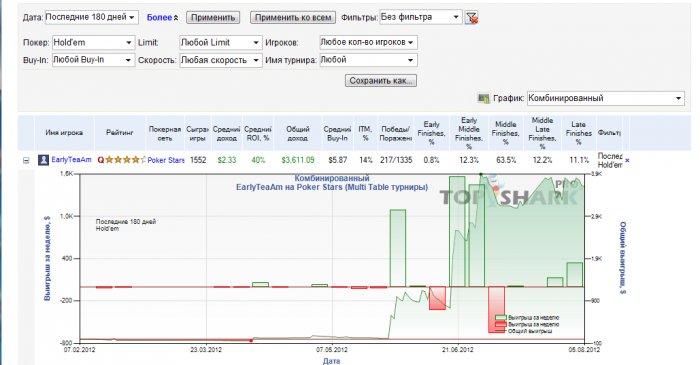This screenshot has height=365, width=700.
Task: Open the Дата dropdown showing Последние 180 дней
Action: 92,17
